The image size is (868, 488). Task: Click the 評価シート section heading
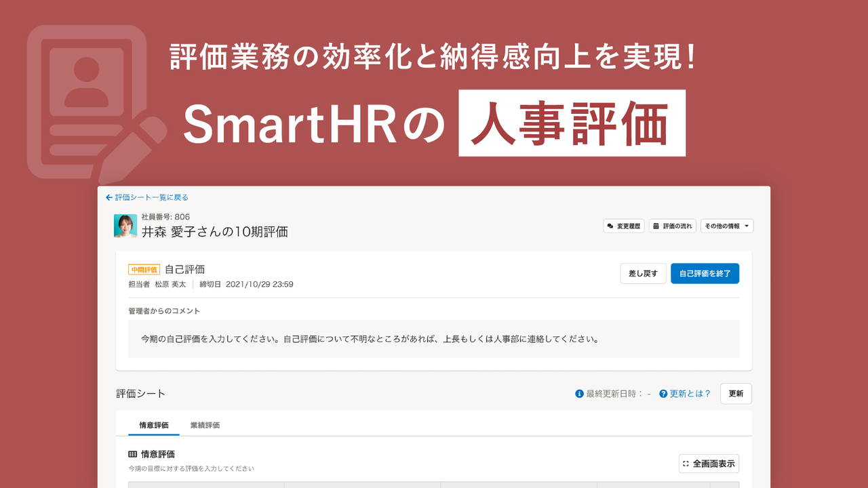[140, 393]
